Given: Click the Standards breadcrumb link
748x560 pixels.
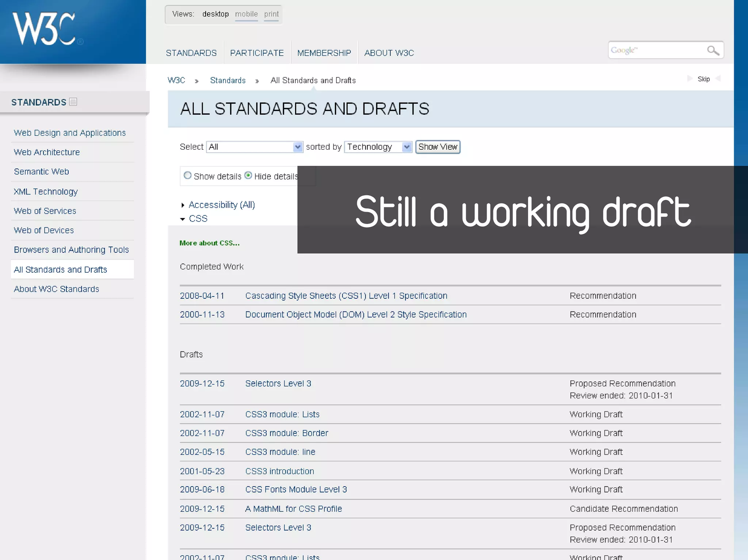Looking at the screenshot, I should [x=228, y=80].
